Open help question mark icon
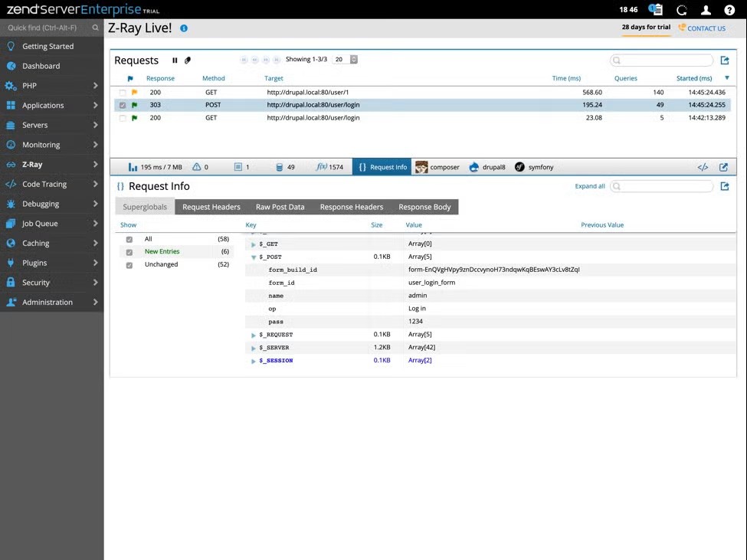747x560 pixels. pos(729,9)
